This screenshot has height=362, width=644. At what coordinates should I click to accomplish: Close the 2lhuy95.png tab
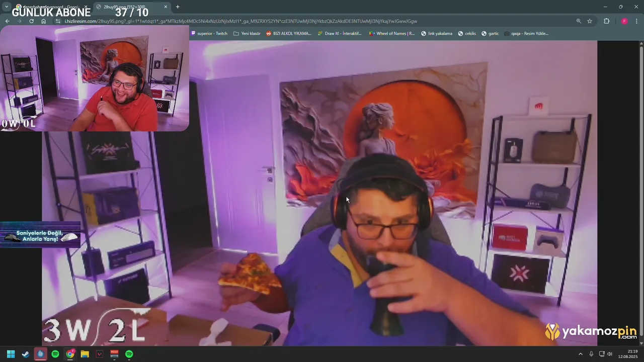pyautogui.click(x=166, y=7)
